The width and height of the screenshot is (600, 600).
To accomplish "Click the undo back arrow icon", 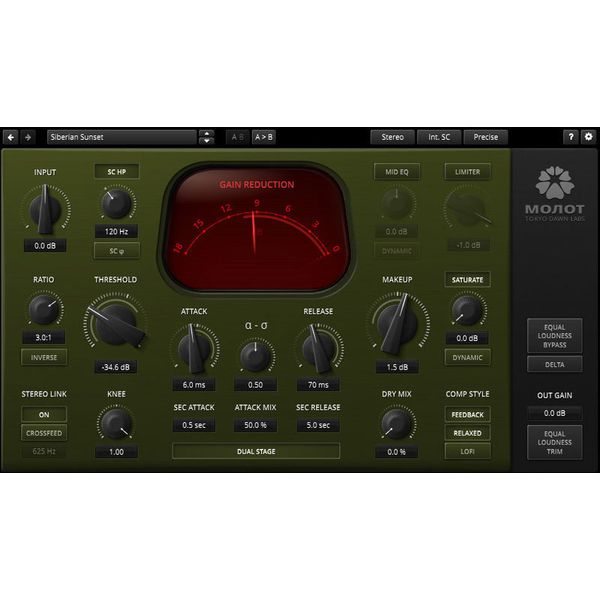I will click(x=12, y=137).
